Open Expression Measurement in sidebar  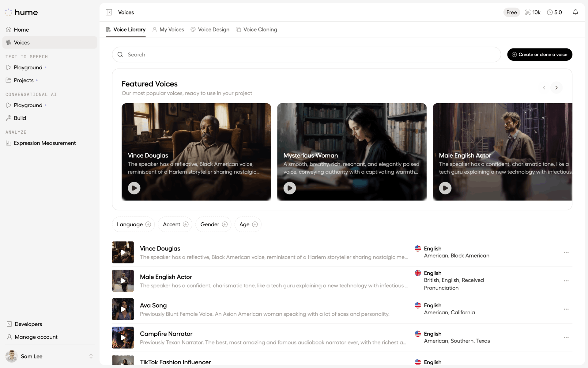click(x=50, y=143)
